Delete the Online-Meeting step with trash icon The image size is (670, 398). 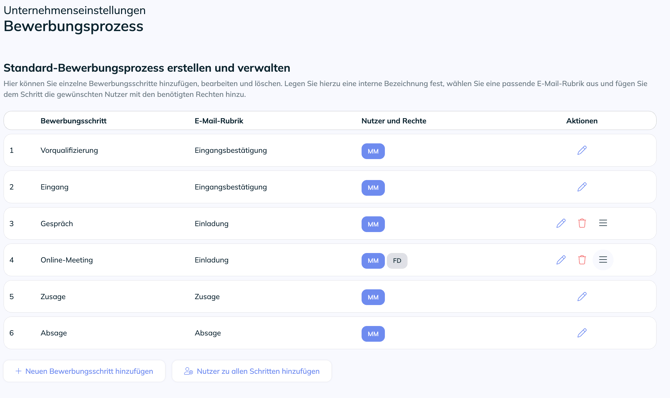[582, 260]
